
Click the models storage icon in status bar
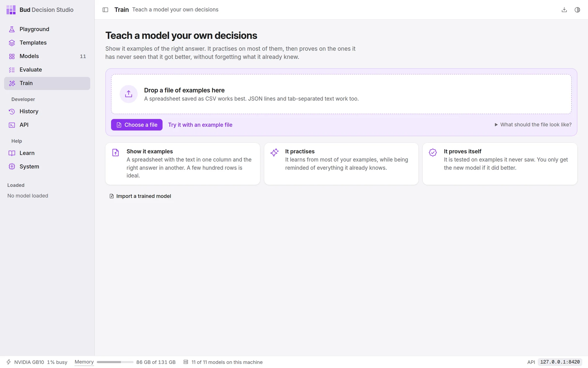click(x=186, y=362)
